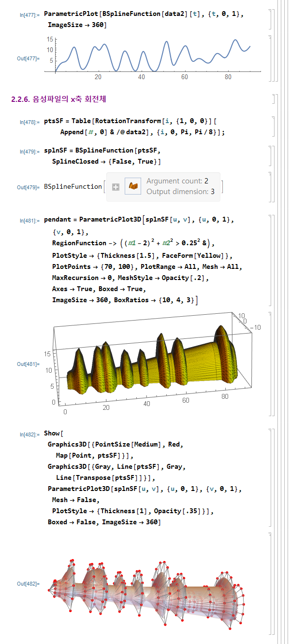Viewport: 290px width, 644px height.
Task: Select the Out[482]= cell label
Action: pos(28,584)
